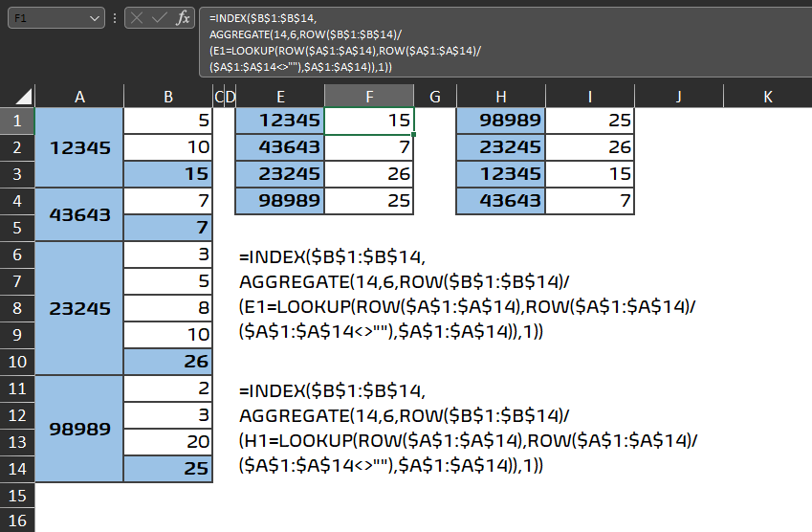Click the fill handle of cell F1

(414, 135)
